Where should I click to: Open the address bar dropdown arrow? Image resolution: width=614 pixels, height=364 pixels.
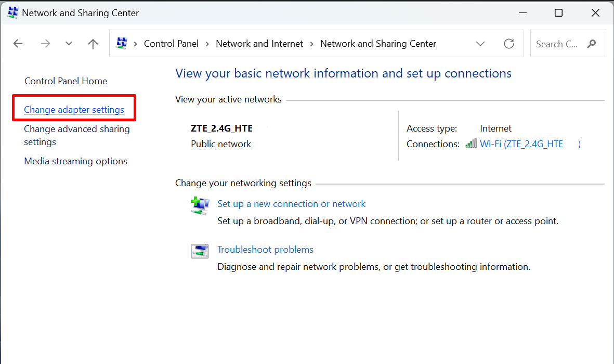480,44
